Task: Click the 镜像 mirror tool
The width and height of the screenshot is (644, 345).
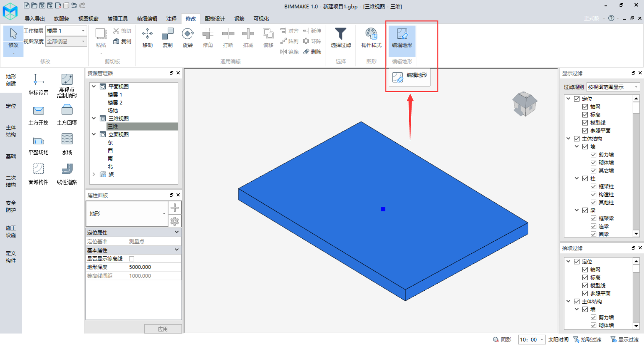Action: coord(289,52)
